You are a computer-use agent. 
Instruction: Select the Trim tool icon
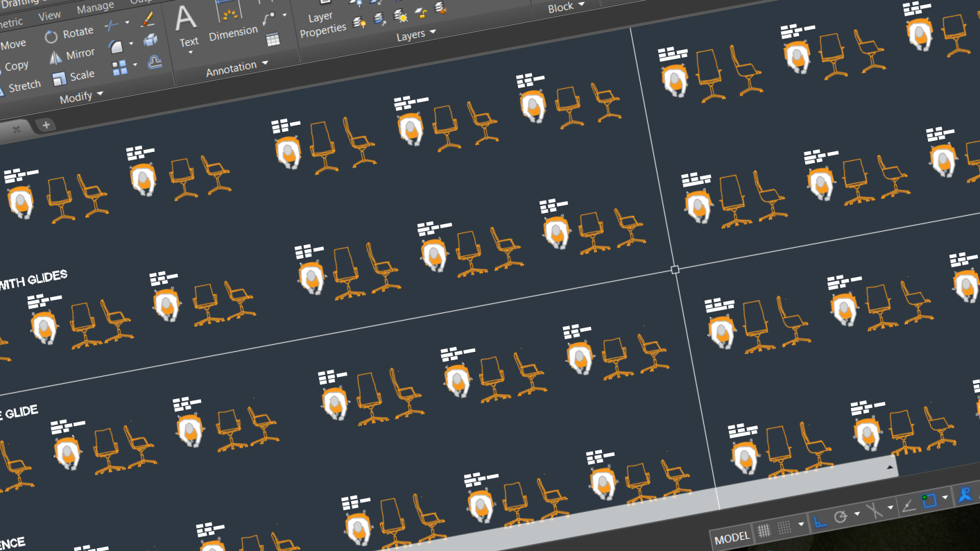(x=112, y=26)
